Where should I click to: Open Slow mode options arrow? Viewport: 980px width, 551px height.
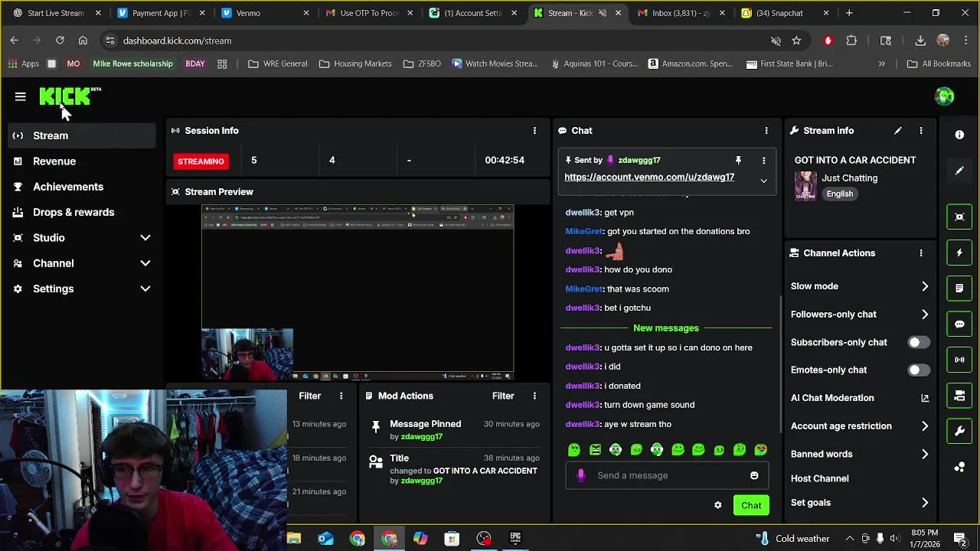pos(925,286)
